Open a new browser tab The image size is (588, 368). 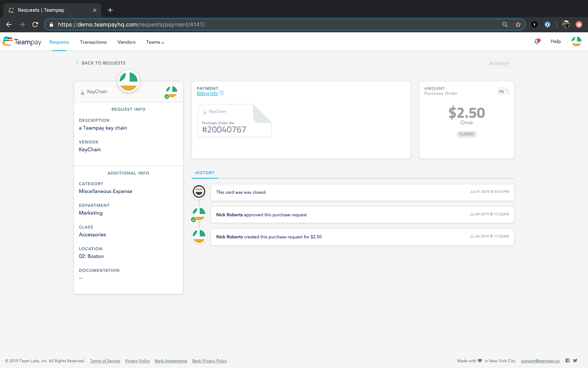(x=110, y=10)
